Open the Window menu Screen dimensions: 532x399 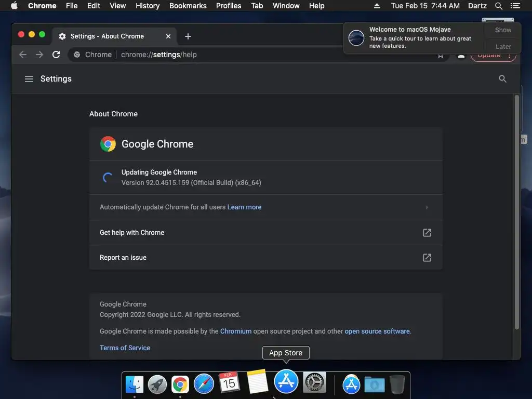[x=286, y=6]
